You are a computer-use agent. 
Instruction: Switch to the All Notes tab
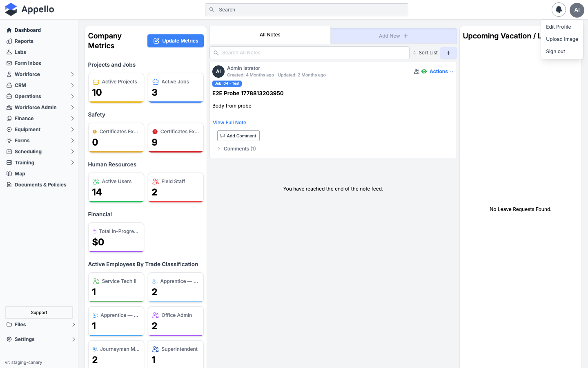point(270,35)
